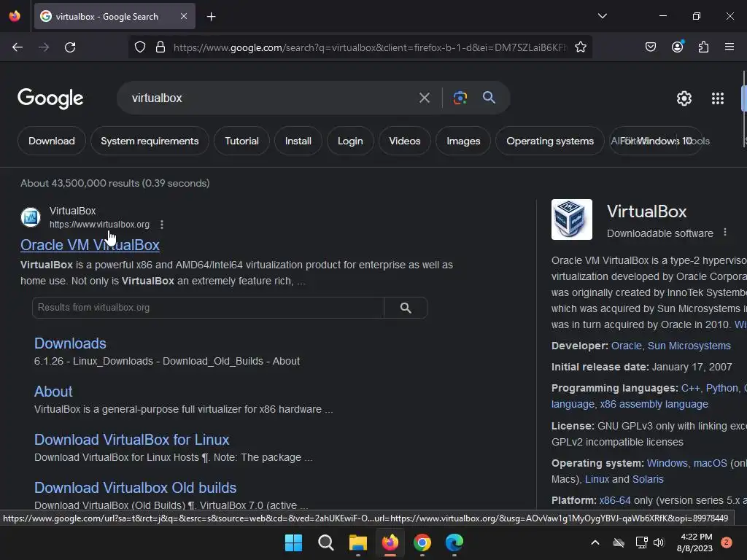The image size is (747, 560).
Task: Click the address bar URL
Action: (x=370, y=47)
